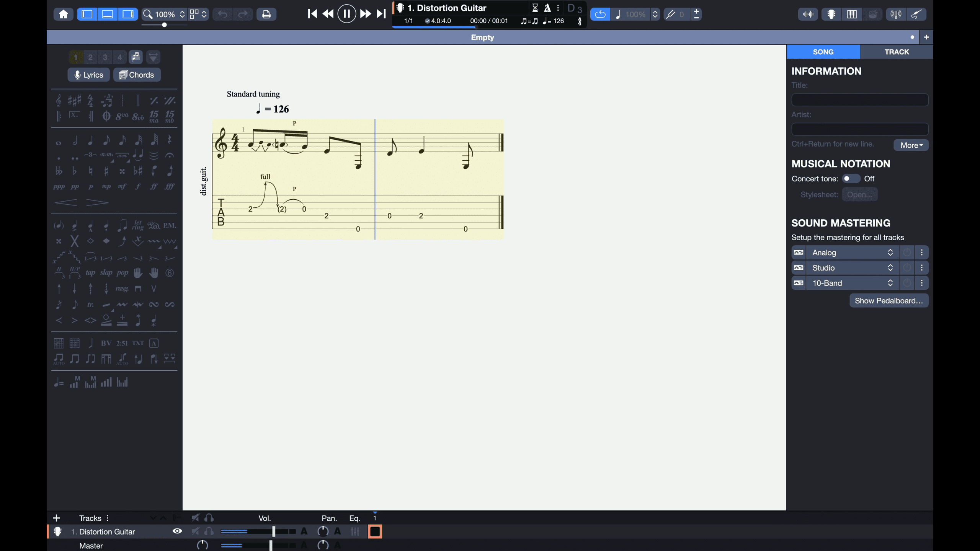Switch to the SONG tab
The image size is (980, 551).
coord(823,52)
